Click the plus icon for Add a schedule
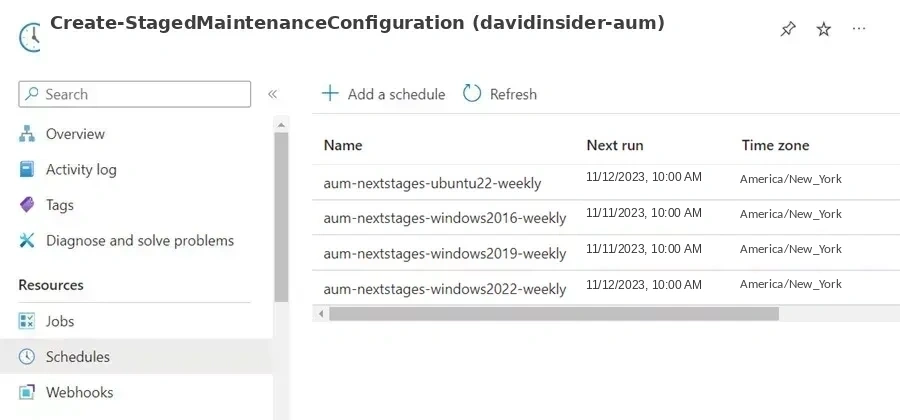 point(330,94)
